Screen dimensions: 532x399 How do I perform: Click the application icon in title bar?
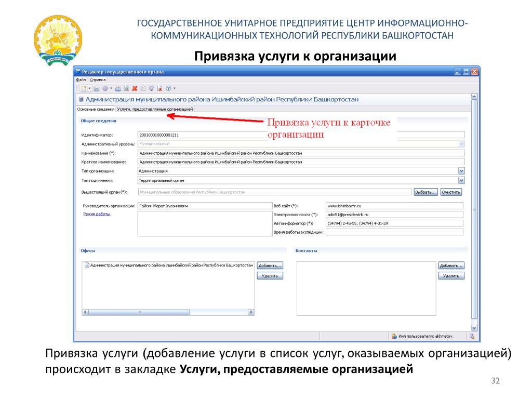[x=78, y=72]
